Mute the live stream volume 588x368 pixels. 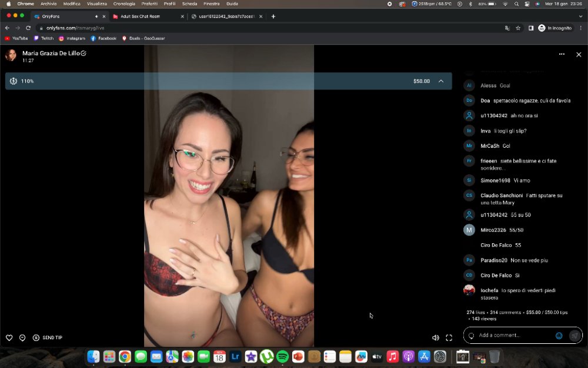tap(435, 337)
